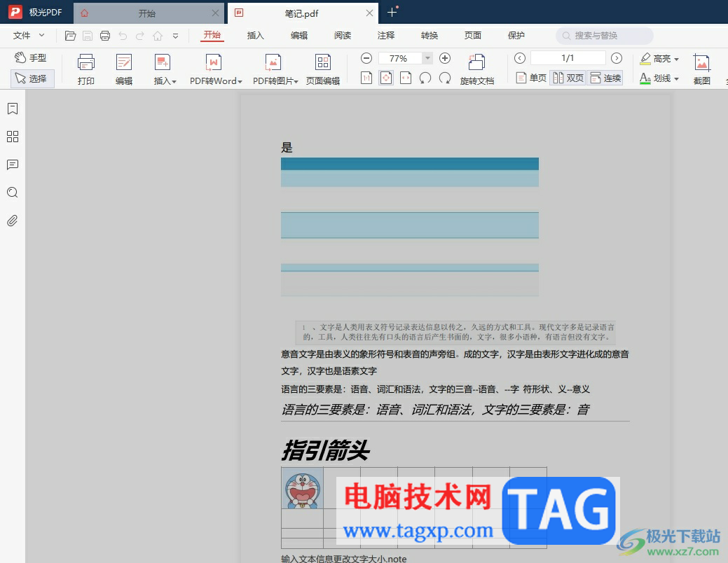
Task: Click the Search and Replace box
Action: [x=605, y=36]
